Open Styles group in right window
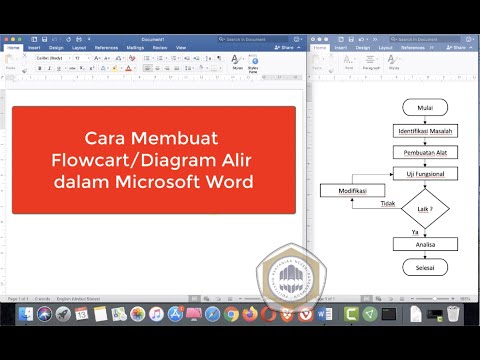This screenshot has width=480, height=360. click(x=394, y=62)
